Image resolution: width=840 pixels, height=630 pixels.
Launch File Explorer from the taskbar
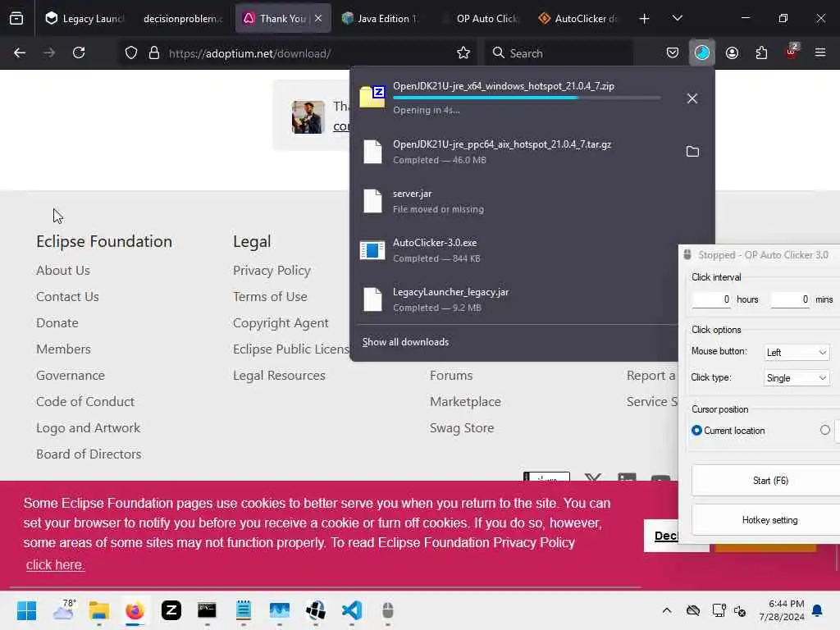(x=99, y=610)
